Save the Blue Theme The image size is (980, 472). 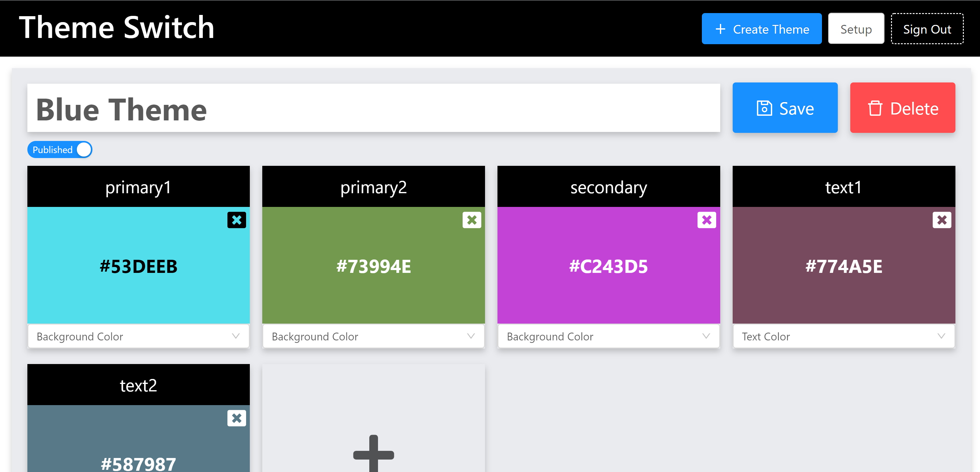pyautogui.click(x=784, y=108)
